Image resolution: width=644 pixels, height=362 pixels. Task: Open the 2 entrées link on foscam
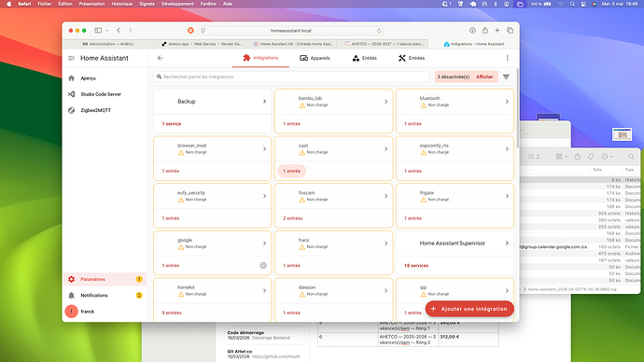coord(293,218)
